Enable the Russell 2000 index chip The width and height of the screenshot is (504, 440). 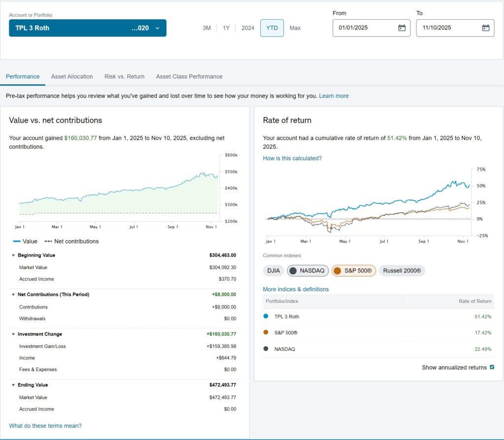click(x=402, y=271)
